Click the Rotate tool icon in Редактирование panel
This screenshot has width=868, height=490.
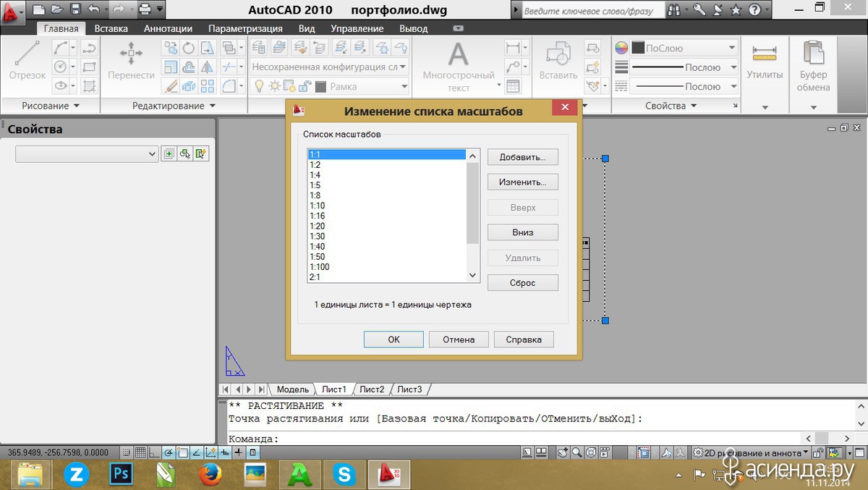[189, 48]
